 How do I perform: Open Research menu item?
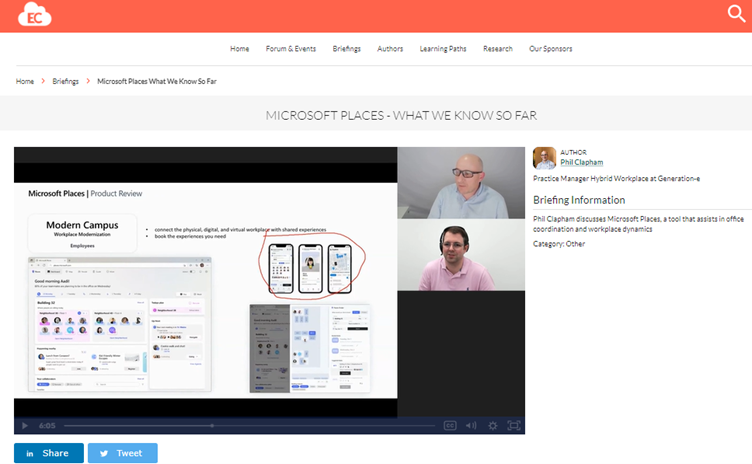click(x=497, y=49)
